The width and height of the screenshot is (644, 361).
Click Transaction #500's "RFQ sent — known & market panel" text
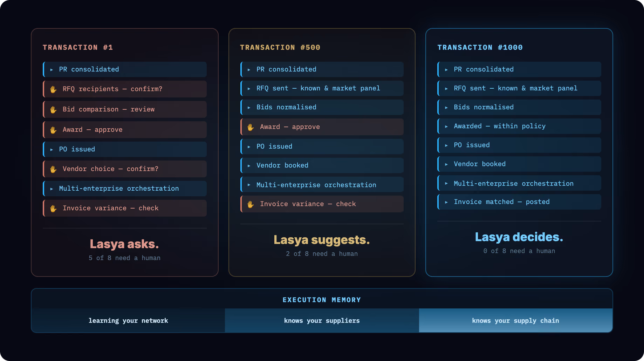(x=318, y=88)
